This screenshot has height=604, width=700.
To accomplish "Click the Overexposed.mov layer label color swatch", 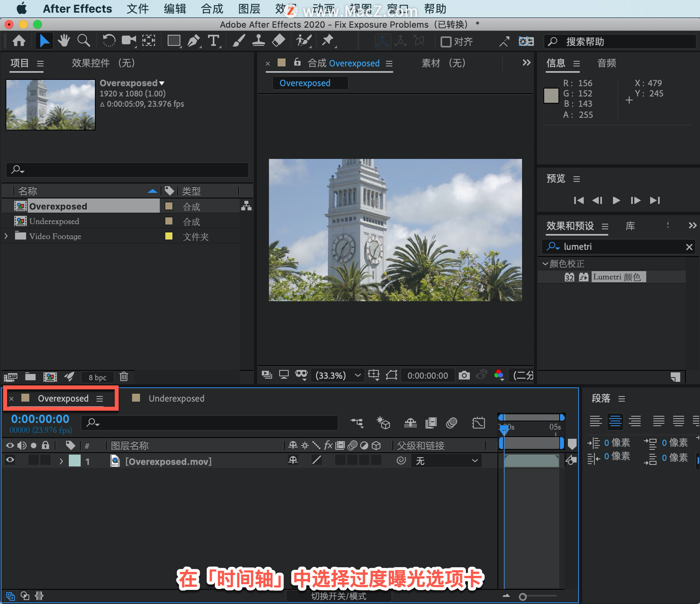I will [75, 461].
